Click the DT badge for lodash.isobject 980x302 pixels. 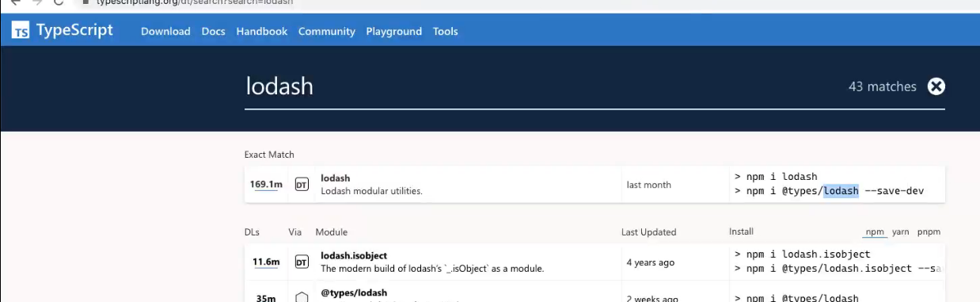pos(302,262)
